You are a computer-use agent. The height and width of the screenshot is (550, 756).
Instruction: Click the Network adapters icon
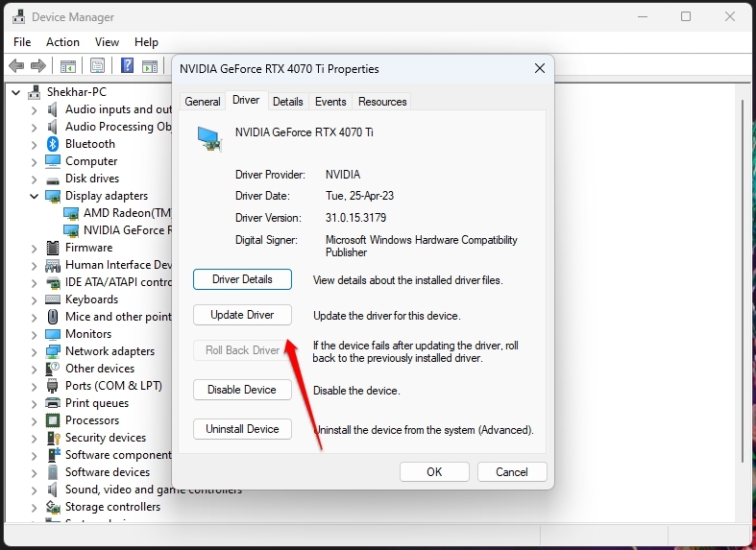point(53,351)
